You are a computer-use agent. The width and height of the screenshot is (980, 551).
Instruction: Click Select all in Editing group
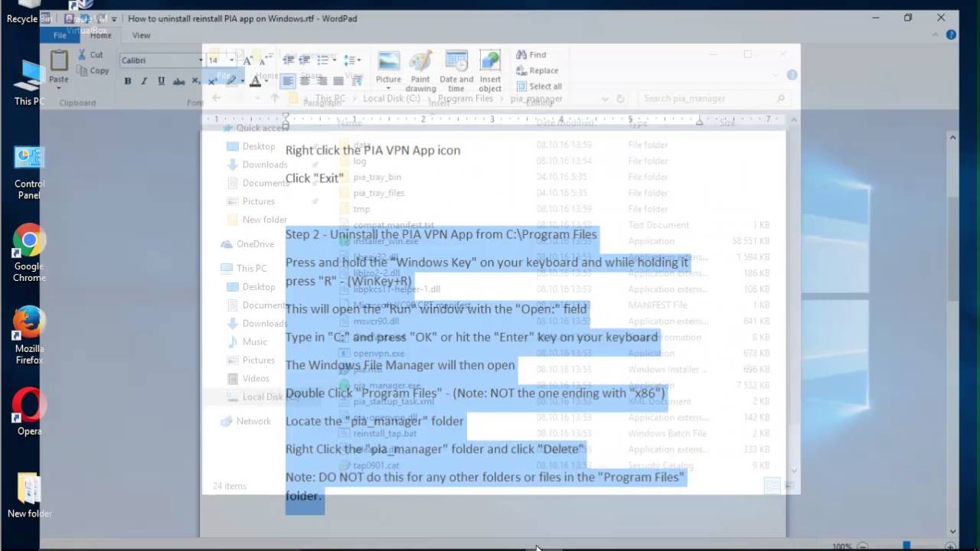pos(539,86)
